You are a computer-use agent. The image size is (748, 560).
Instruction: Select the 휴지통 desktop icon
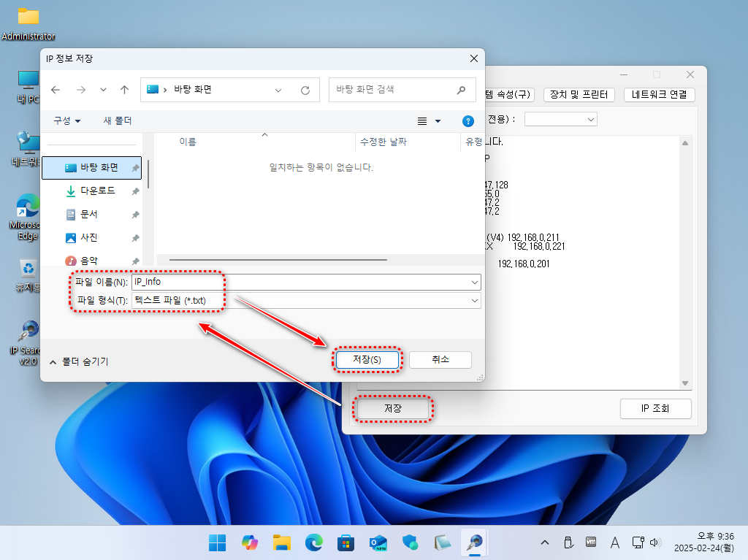point(28,275)
